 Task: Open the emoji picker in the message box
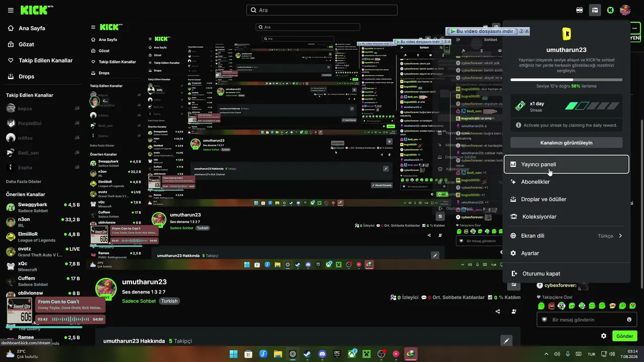(629, 320)
